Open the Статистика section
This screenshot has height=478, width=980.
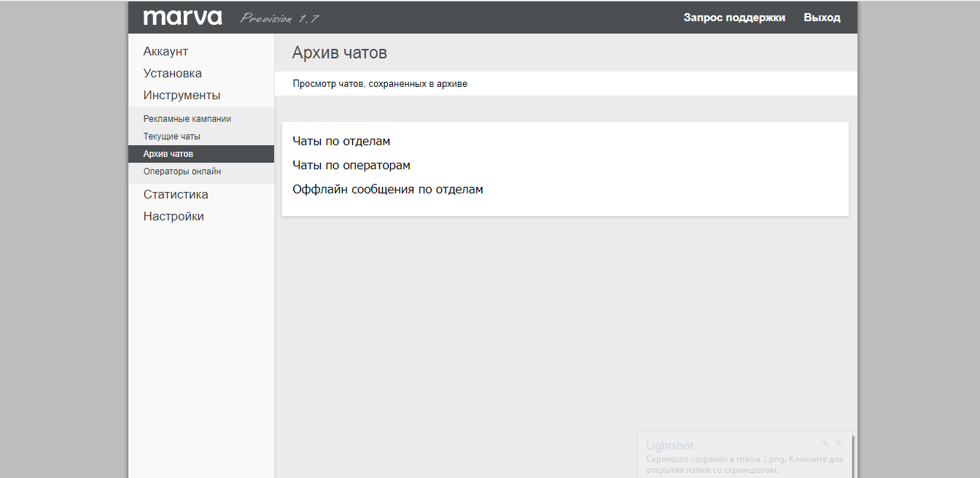click(176, 194)
